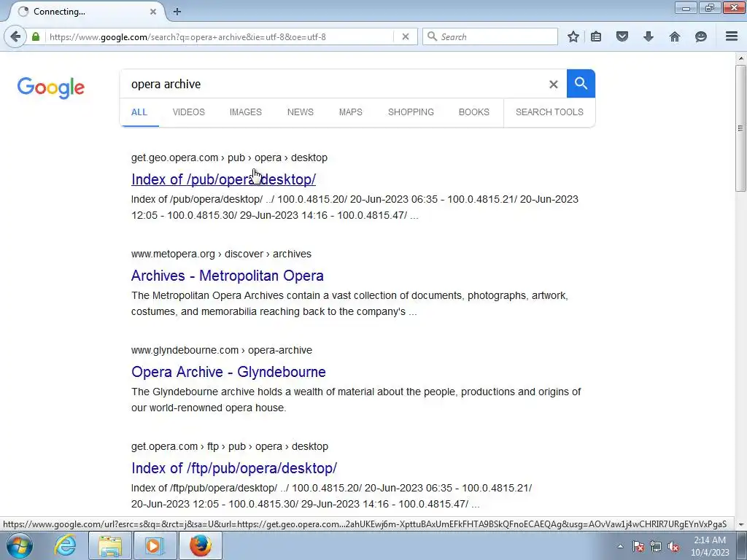
Task: Select the ALL results tab
Action: click(139, 112)
